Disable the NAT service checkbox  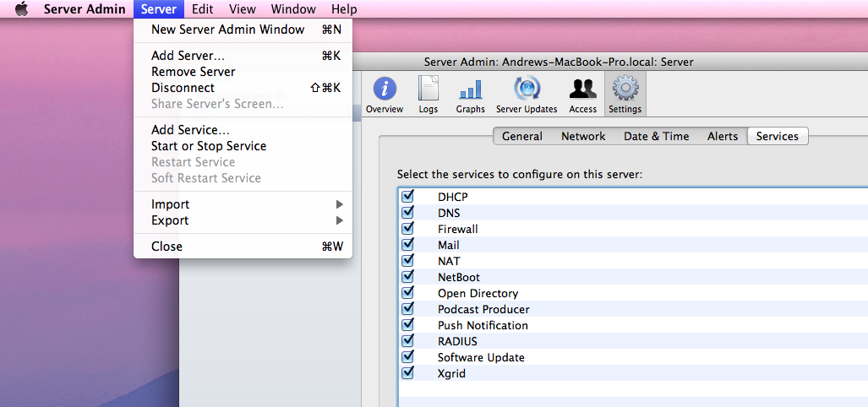[408, 260]
